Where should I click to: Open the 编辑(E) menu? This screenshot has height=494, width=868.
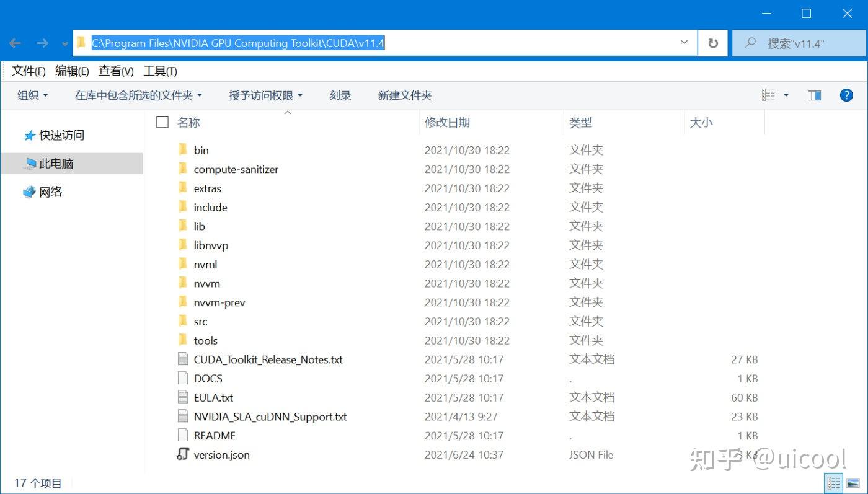click(72, 71)
